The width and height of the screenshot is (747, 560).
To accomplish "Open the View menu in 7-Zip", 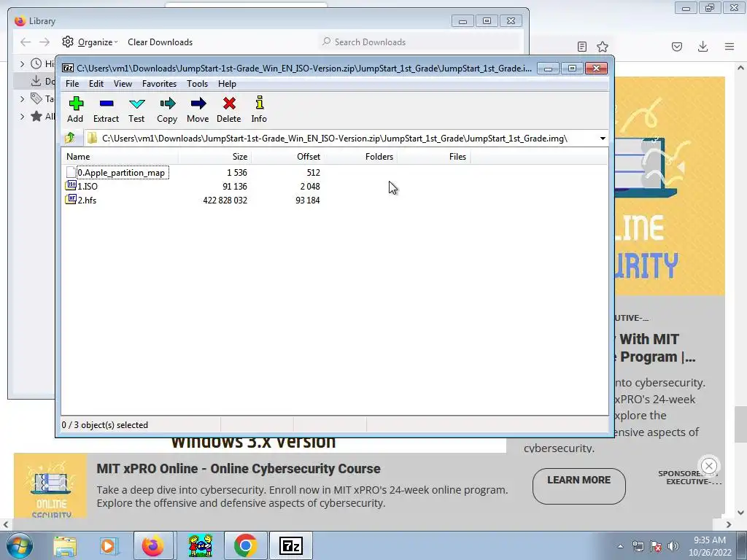I will tap(123, 84).
